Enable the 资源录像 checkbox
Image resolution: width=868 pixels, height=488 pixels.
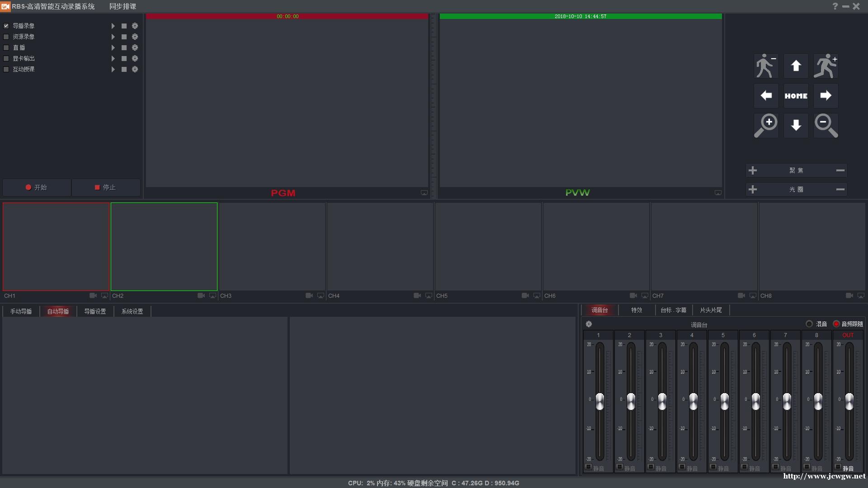[x=6, y=37]
